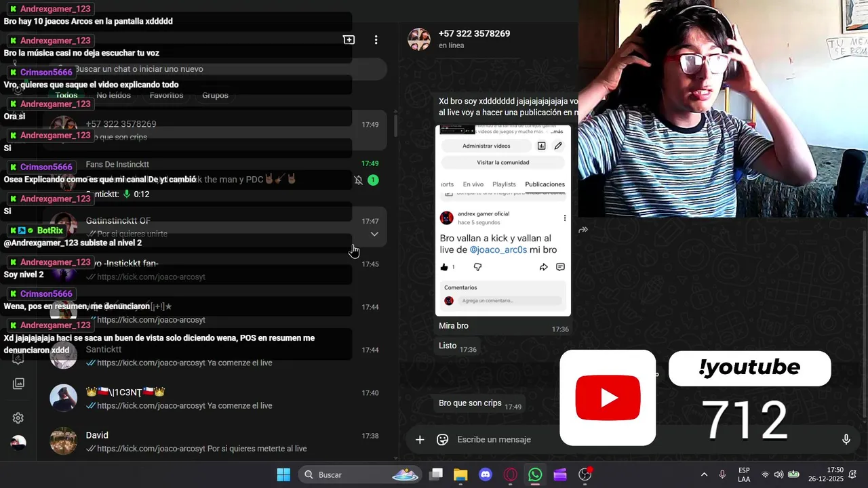Open your profile picture in WhatsApp sidebar
Image resolution: width=868 pixels, height=488 pixels.
click(x=18, y=443)
